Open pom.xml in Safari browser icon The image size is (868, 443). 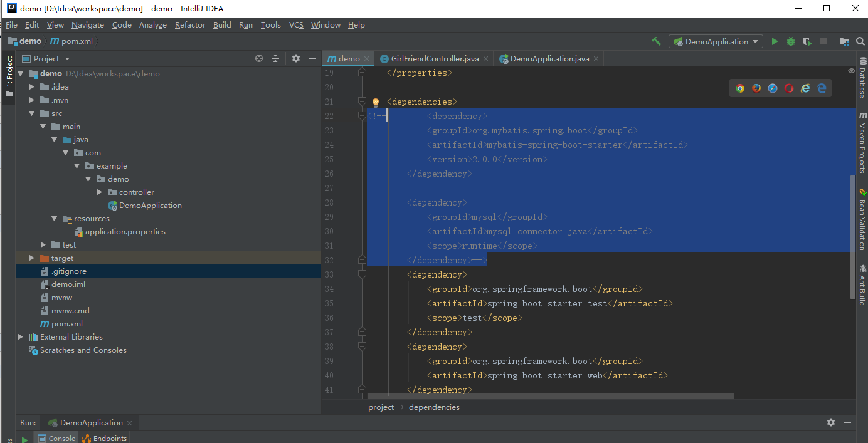pos(773,88)
